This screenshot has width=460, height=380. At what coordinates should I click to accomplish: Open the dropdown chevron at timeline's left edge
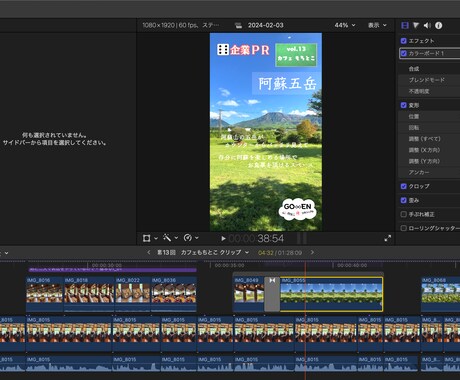coord(6,253)
